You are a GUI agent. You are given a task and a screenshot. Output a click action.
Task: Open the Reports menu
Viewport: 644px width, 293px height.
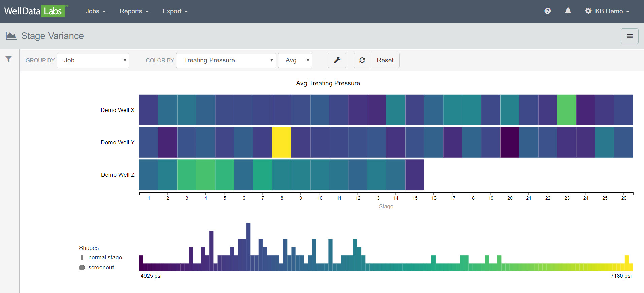click(x=134, y=11)
